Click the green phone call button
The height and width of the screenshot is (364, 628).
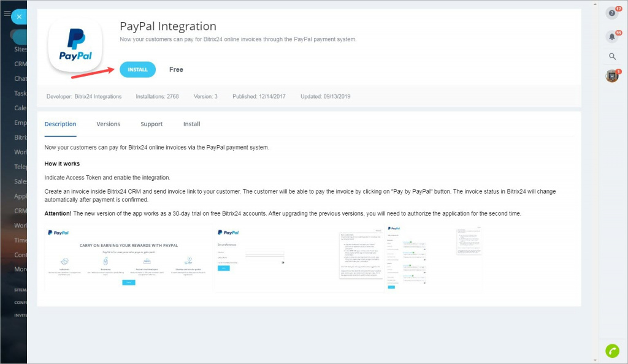613,351
